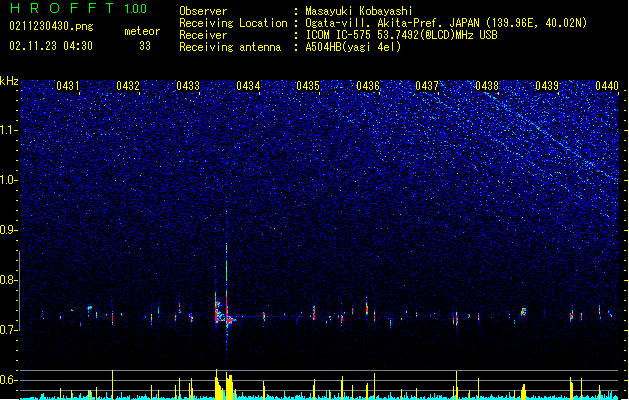
Task: Click the 0438 time marker
Action: pyautogui.click(x=487, y=86)
